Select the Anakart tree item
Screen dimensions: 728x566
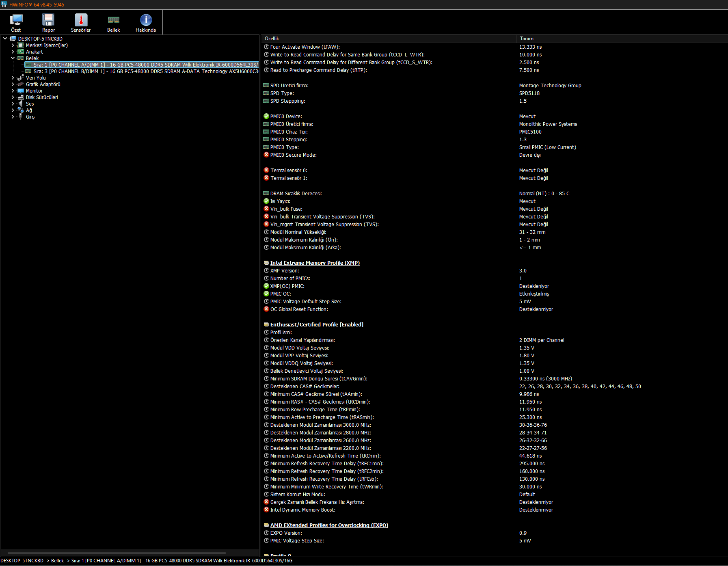[x=35, y=52]
